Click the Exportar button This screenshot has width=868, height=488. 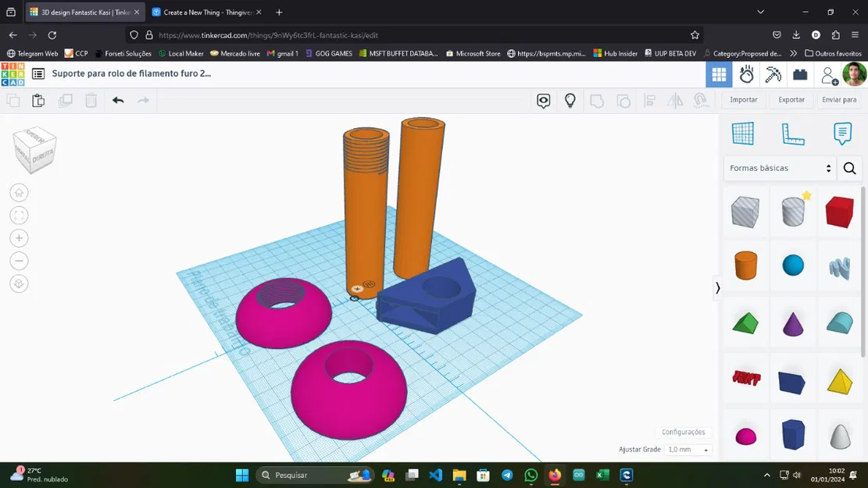coord(791,100)
